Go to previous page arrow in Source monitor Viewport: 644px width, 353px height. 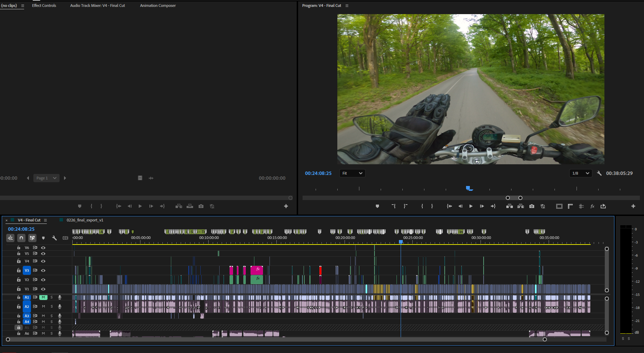click(28, 178)
